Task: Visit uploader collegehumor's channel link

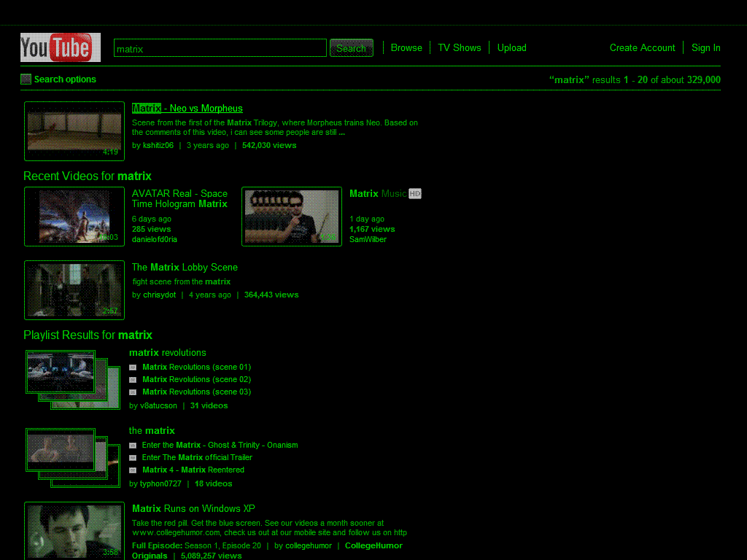Action: [309, 545]
